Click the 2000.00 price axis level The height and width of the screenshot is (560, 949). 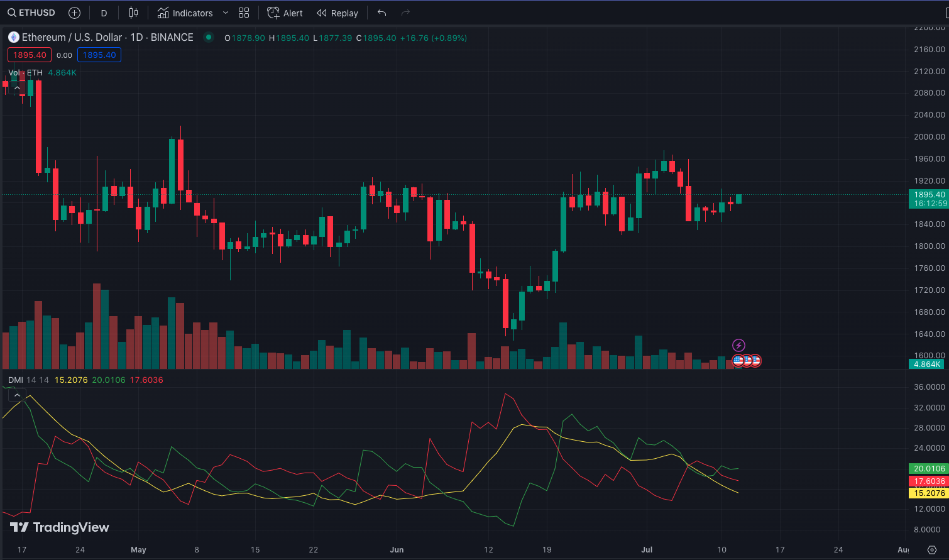930,136
